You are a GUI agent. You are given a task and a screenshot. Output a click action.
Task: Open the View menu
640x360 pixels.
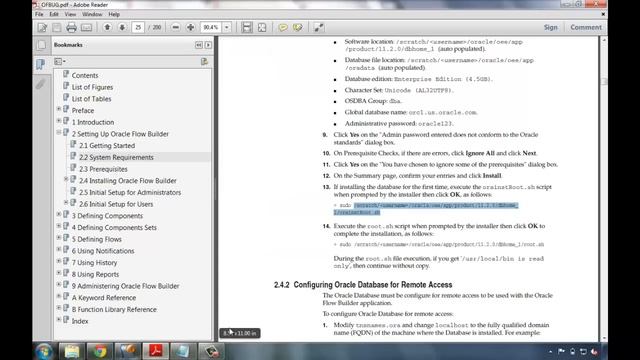point(70,14)
